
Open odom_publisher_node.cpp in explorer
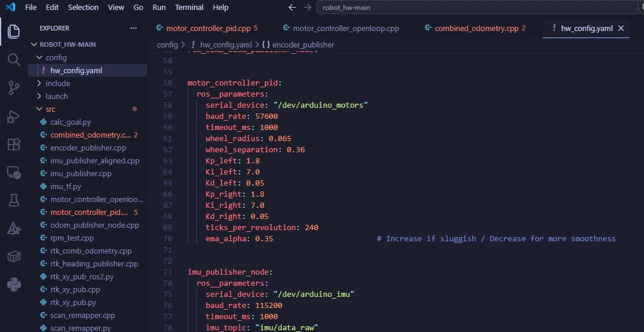click(87, 225)
